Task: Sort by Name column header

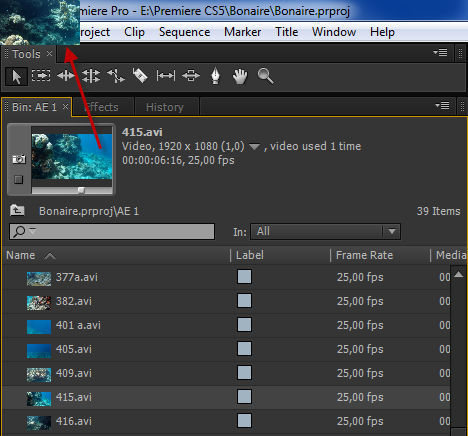Action: pyautogui.click(x=21, y=255)
